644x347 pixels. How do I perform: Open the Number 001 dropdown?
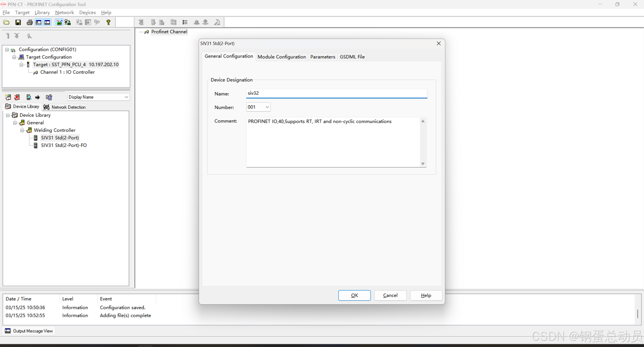(267, 107)
